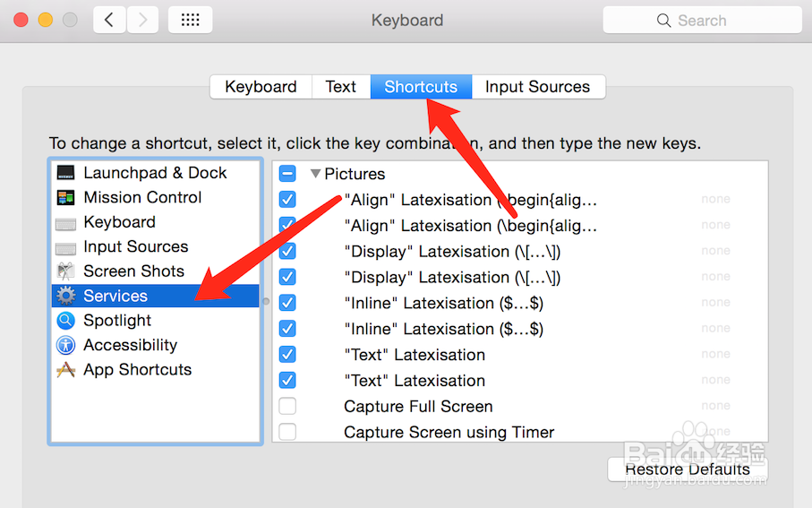
Task: Uncheck the first "Text" Latexisation checkbox
Action: (x=287, y=355)
